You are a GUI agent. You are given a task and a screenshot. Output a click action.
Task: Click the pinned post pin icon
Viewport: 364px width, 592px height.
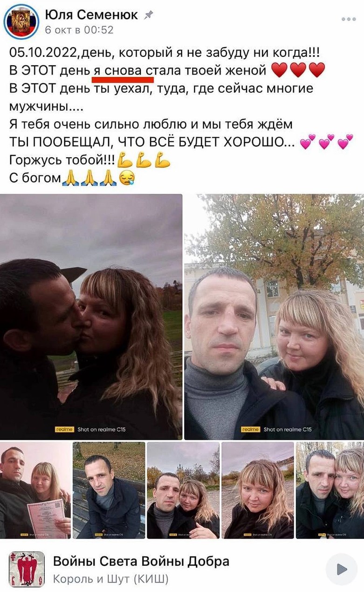coord(148,15)
